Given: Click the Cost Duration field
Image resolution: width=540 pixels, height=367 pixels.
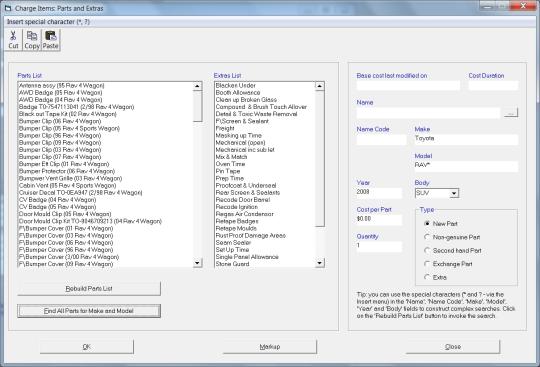Looking at the screenshot, I should pos(493,85).
